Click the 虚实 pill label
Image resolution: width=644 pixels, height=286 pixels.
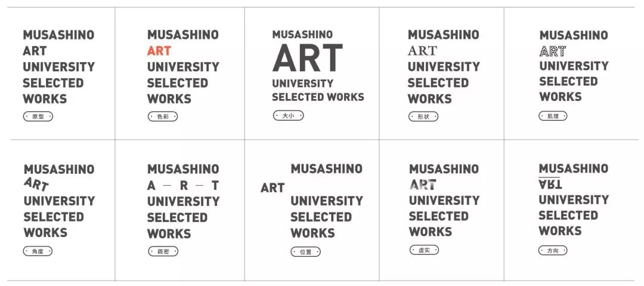[x=424, y=250]
